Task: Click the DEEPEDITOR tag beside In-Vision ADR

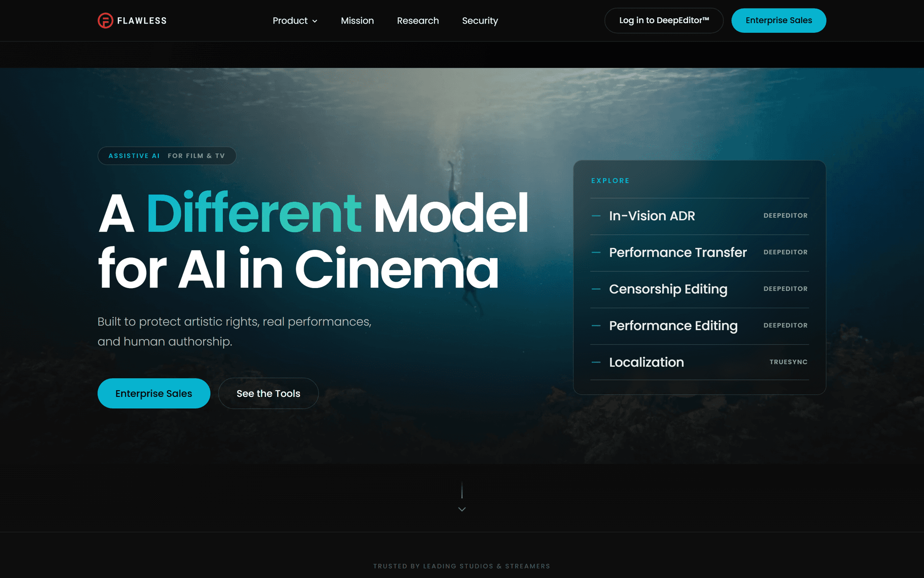Action: click(x=785, y=215)
